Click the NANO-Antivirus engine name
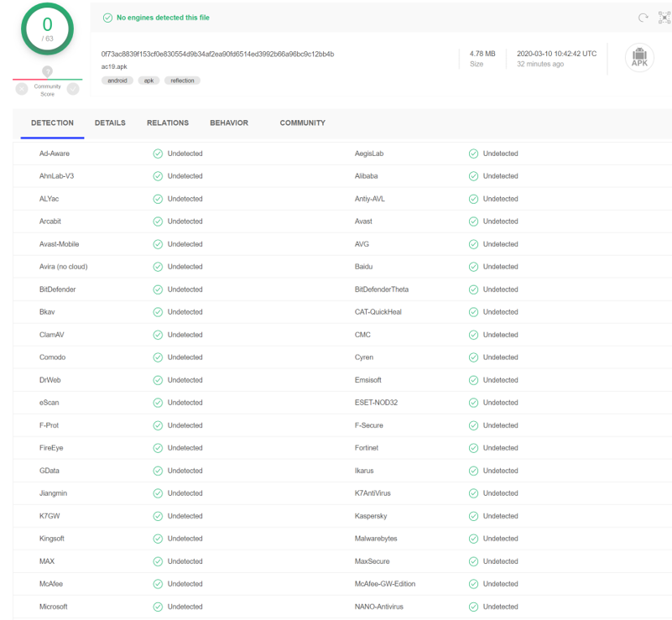 [x=379, y=607]
